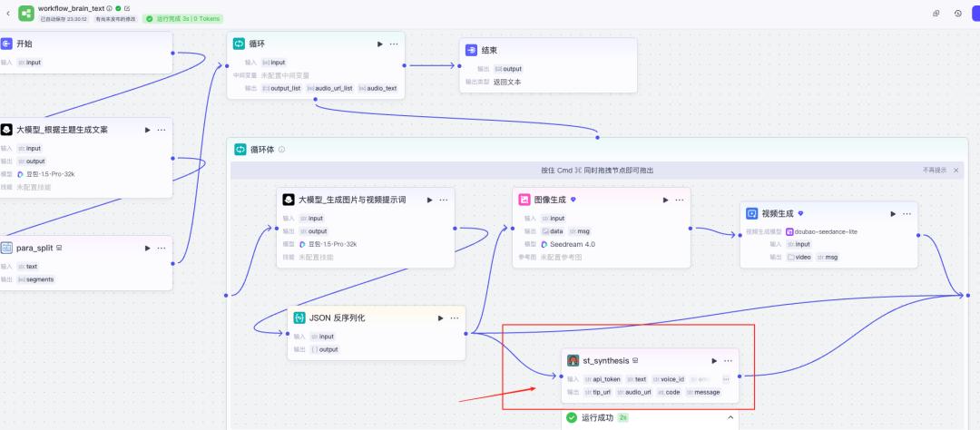Click the 已自动保存 23:30:12 tag

click(x=64, y=19)
